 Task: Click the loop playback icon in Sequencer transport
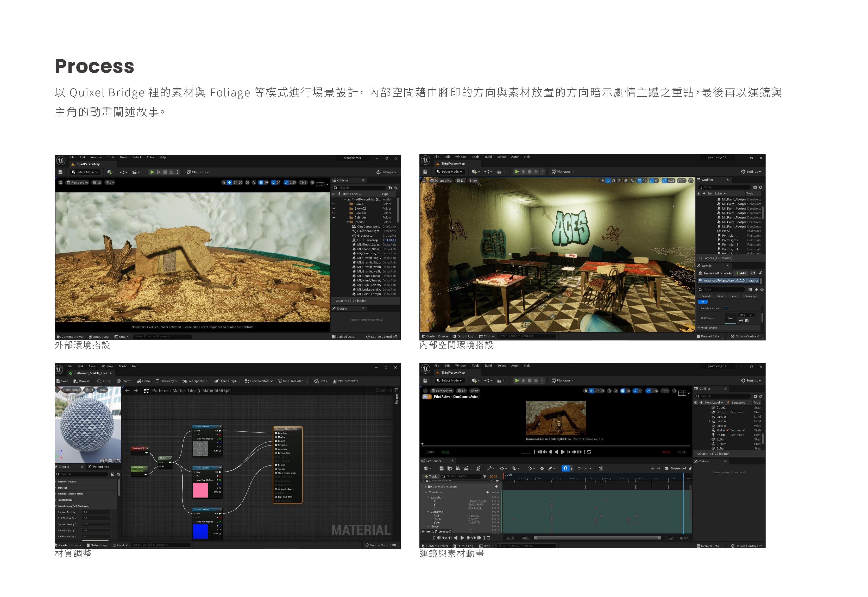[488, 538]
